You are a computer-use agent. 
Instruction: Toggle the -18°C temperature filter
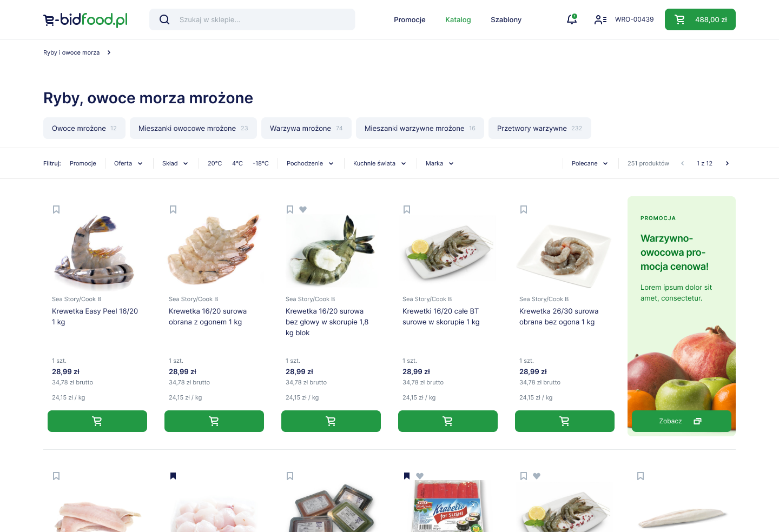[261, 163]
